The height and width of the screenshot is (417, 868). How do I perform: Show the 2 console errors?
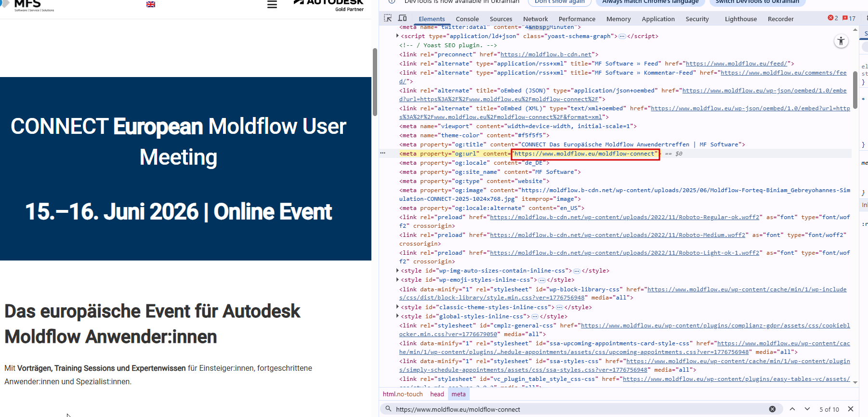[x=833, y=18]
